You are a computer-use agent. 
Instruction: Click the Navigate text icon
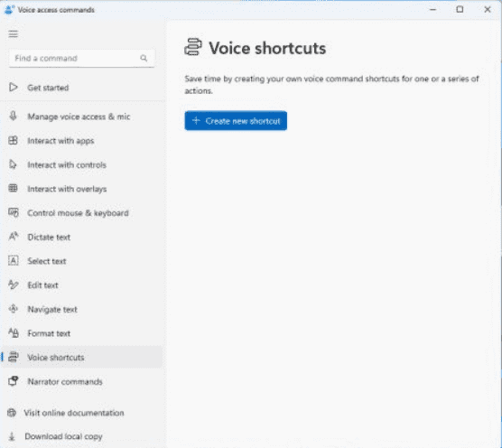point(14,309)
